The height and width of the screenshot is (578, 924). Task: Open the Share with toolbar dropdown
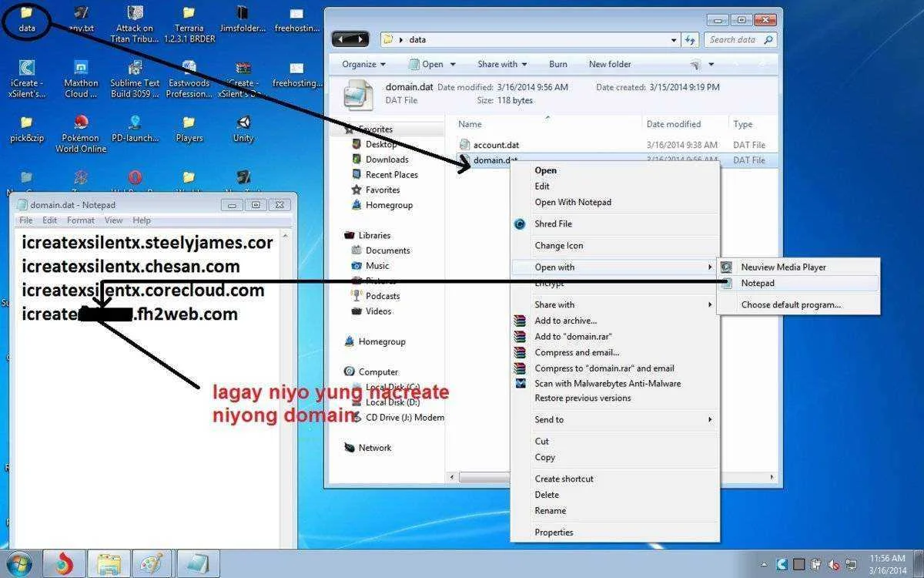[x=502, y=64]
